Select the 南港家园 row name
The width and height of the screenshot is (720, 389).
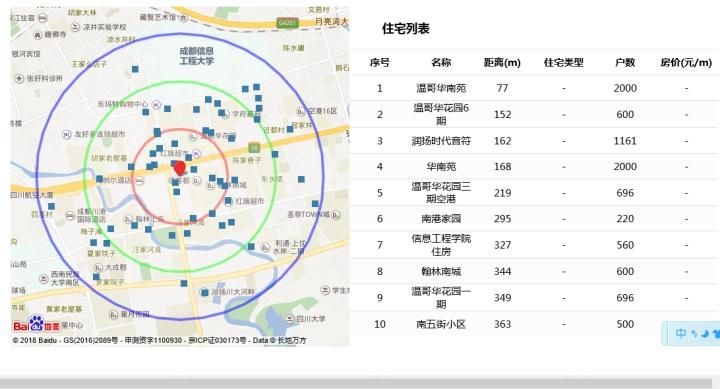(x=441, y=219)
